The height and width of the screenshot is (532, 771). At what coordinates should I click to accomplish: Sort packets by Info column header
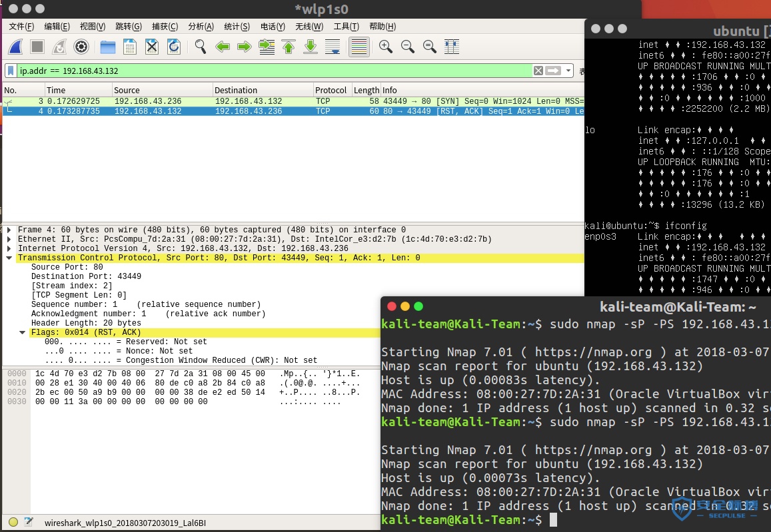[482, 90]
